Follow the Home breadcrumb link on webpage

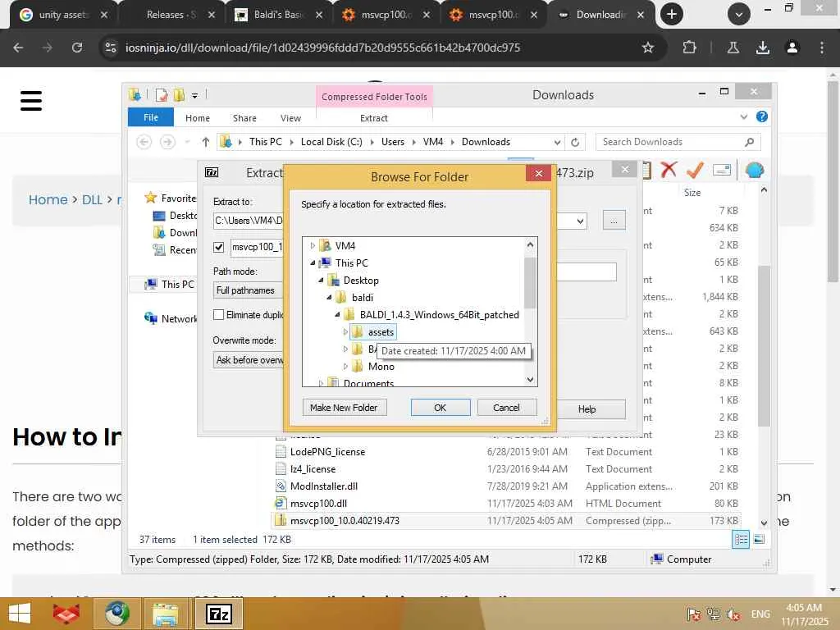(48, 200)
